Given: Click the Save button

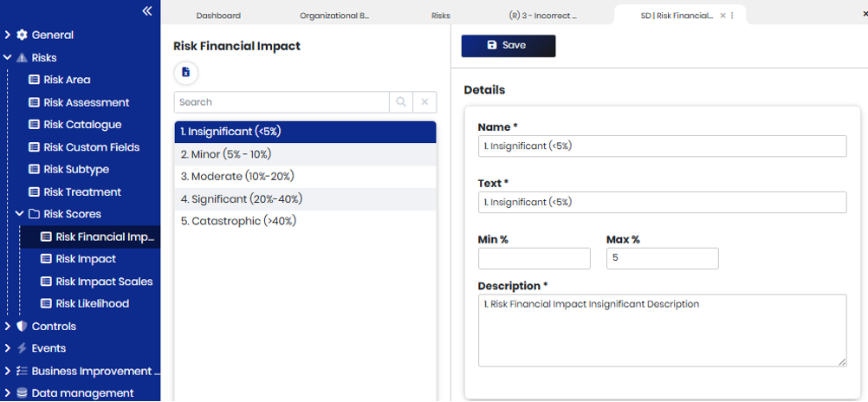Looking at the screenshot, I should point(508,46).
